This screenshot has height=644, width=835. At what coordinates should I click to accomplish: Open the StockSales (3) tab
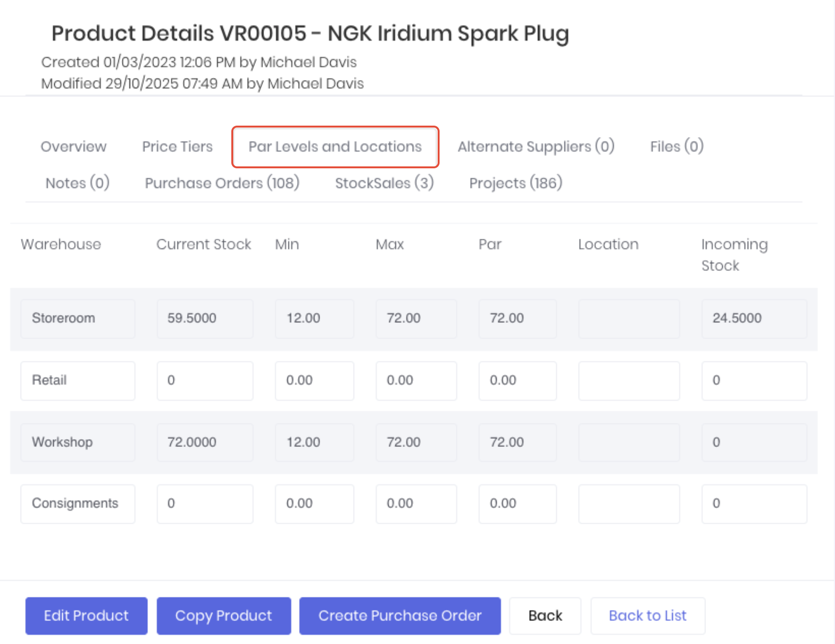[384, 183]
